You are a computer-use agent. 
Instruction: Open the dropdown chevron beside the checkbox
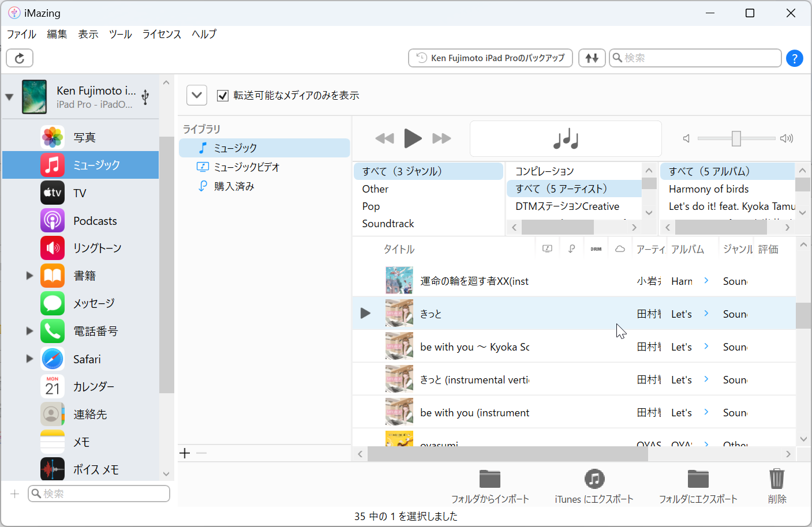197,95
